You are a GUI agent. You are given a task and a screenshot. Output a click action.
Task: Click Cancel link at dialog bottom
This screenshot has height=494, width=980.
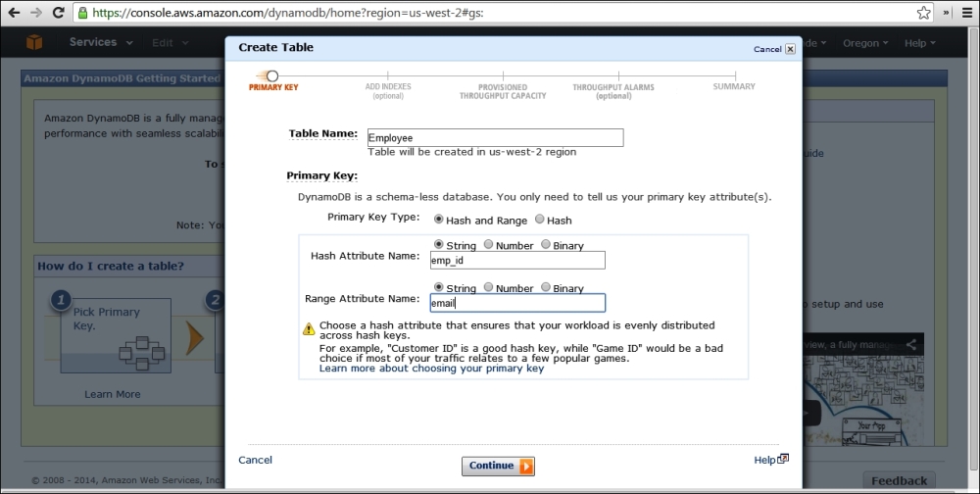tap(255, 460)
